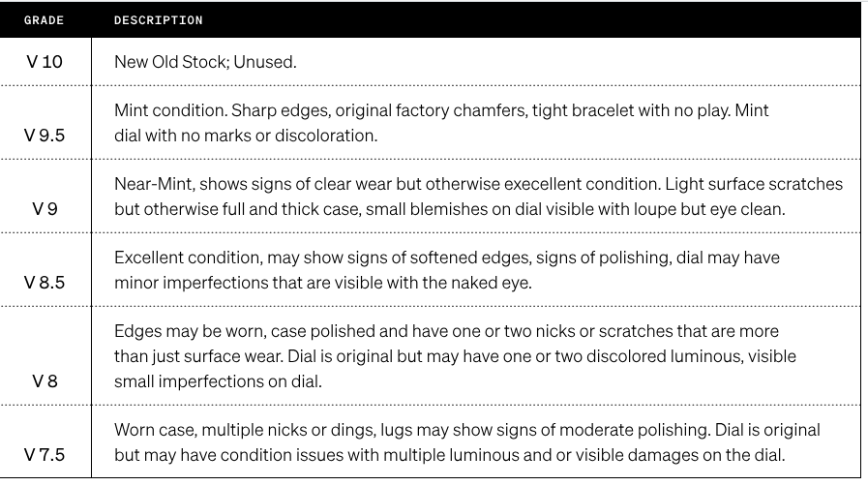This screenshot has height=486, width=868.
Task: Click 'Edges may be worn' in V 8 description
Action: tap(180, 331)
